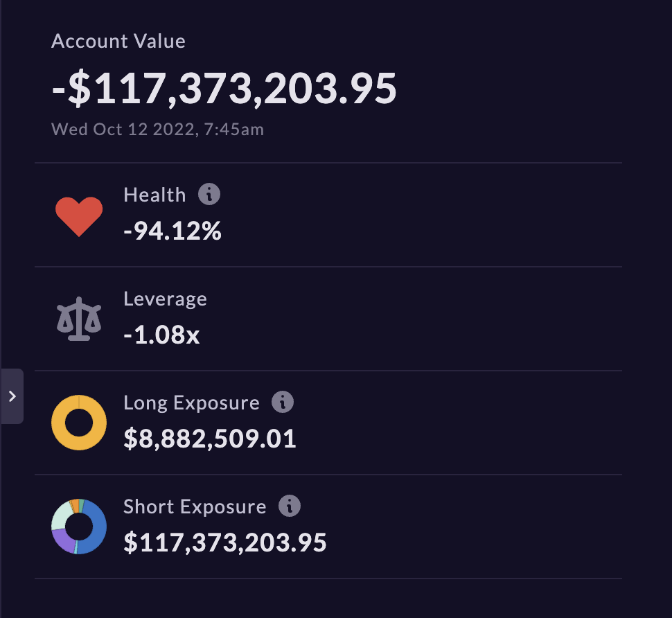Click the multicolor Short Exposure donut chart

(x=79, y=527)
